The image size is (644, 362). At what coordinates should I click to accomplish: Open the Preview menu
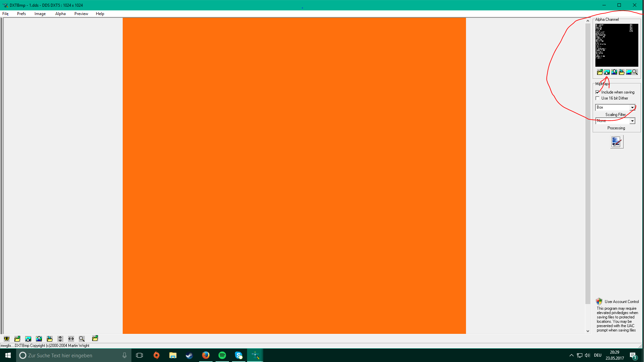(81, 14)
